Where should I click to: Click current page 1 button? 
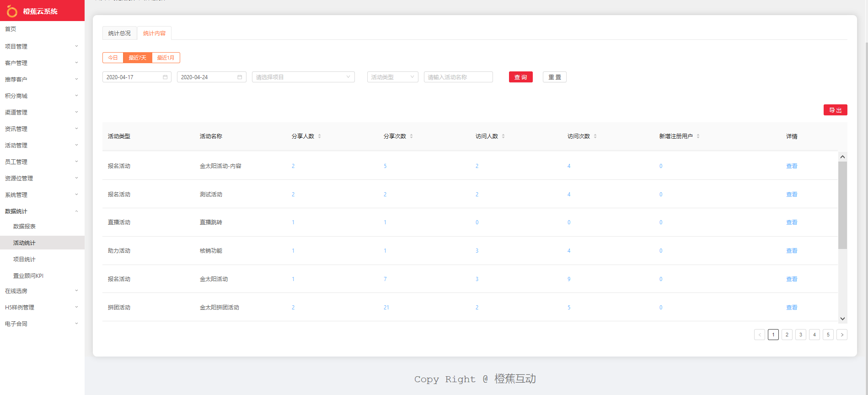pos(773,335)
